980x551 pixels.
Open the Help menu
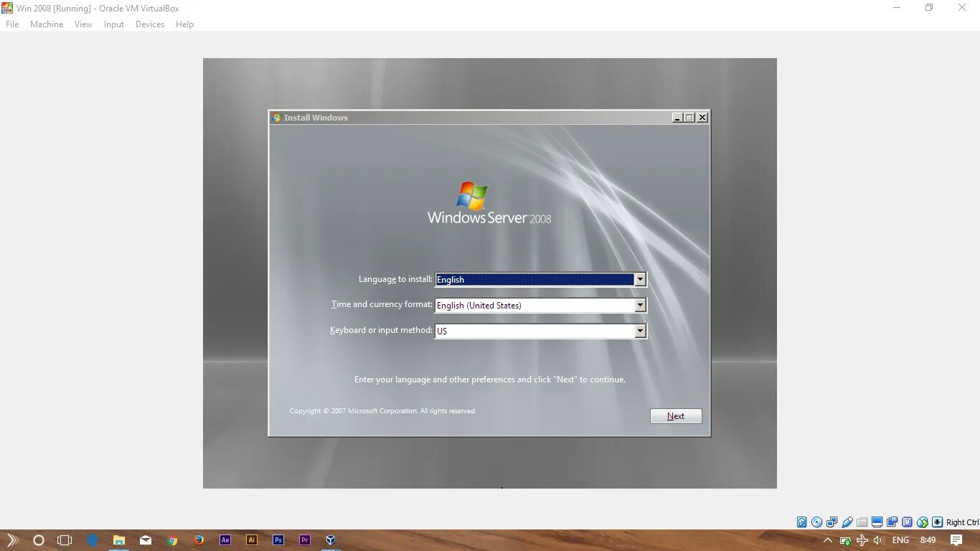click(184, 24)
